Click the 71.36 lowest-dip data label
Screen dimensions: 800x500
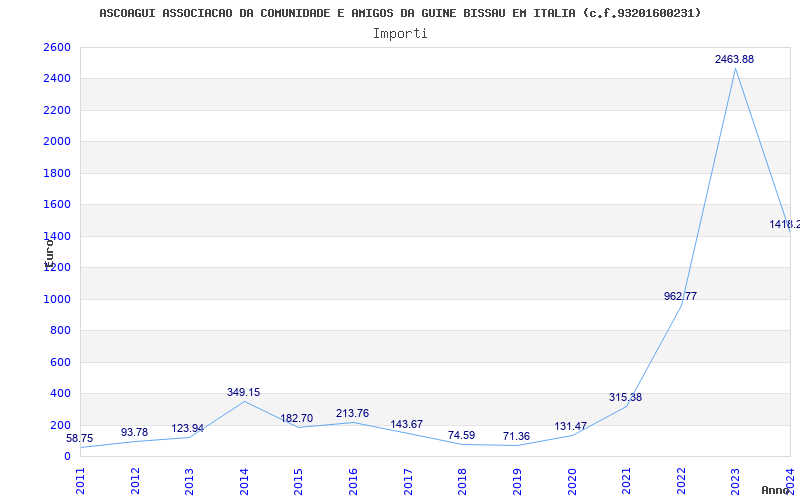click(x=516, y=437)
